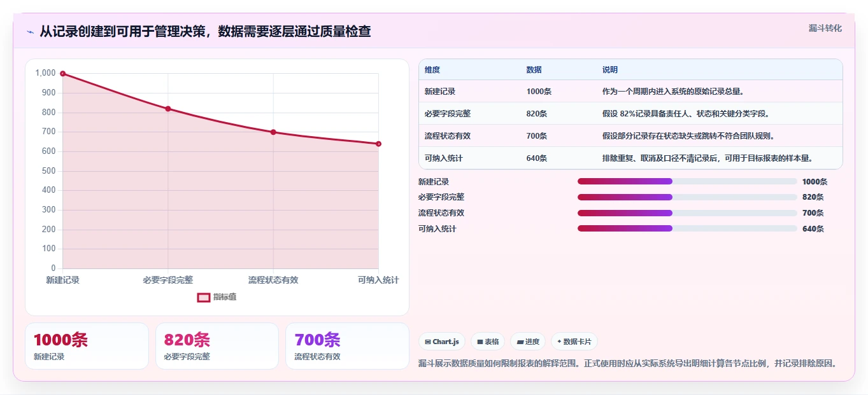Select 流程状态有效 cell in the table

coord(448,136)
